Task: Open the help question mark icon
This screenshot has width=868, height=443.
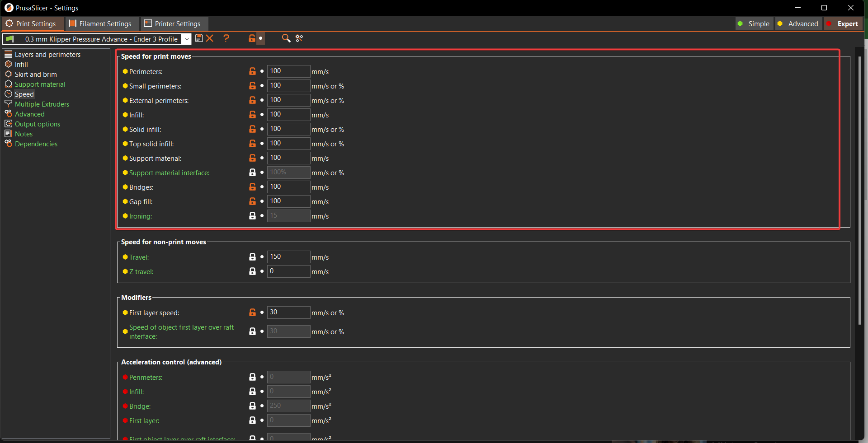Action: pyautogui.click(x=226, y=38)
